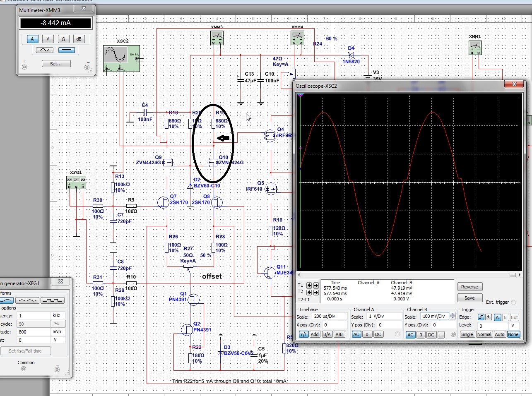Set Channel B coupling to DC

[431, 334]
